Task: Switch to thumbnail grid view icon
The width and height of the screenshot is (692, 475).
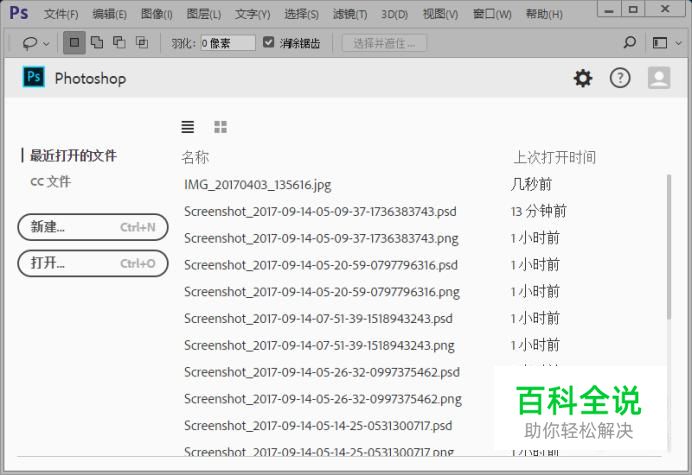Action: coord(220,127)
